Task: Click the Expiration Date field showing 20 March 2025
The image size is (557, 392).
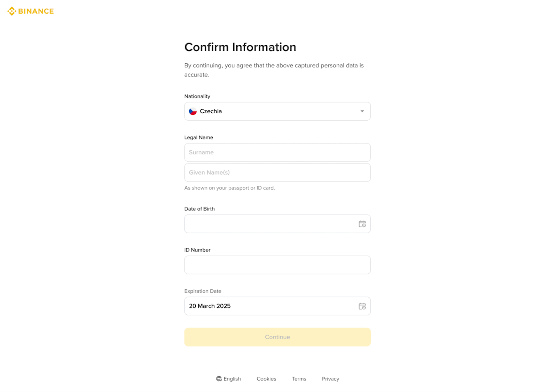Action: (270, 306)
